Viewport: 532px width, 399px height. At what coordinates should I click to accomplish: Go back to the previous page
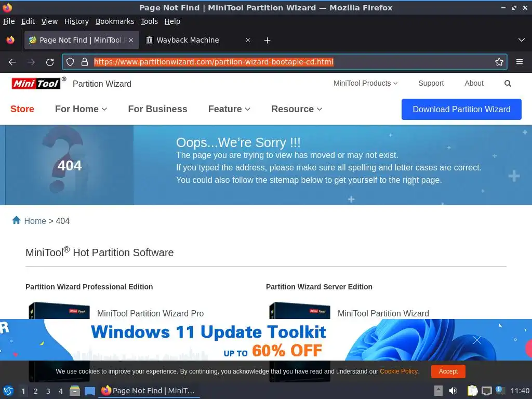tap(12, 62)
